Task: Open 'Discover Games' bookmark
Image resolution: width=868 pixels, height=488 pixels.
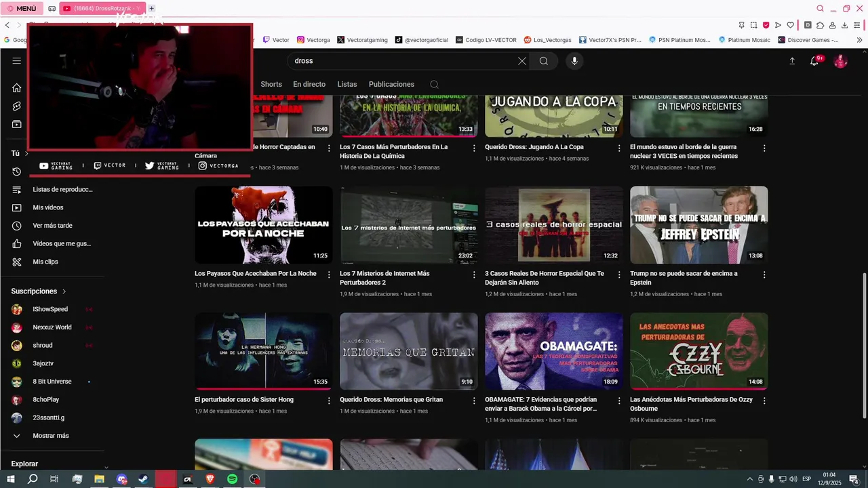Action: [808, 40]
